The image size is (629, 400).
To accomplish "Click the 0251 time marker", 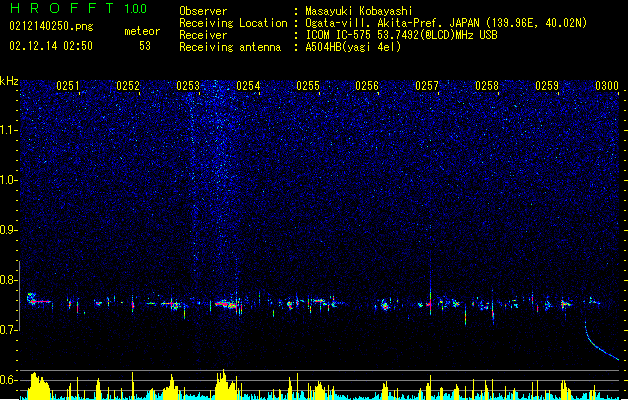I will click(x=68, y=86).
